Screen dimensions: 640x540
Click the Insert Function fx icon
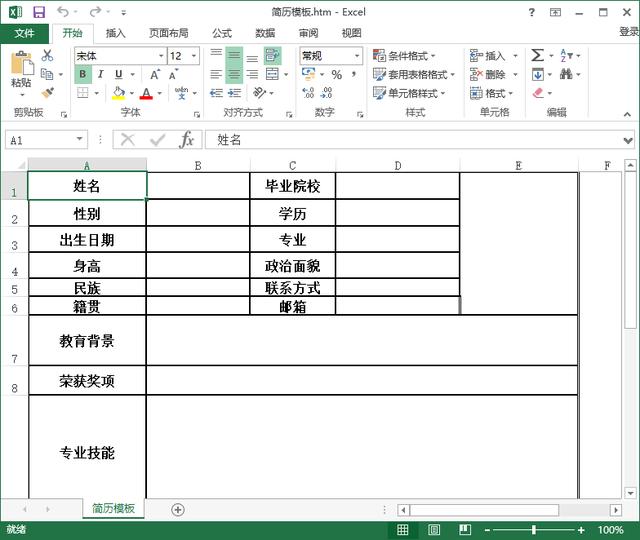click(186, 140)
